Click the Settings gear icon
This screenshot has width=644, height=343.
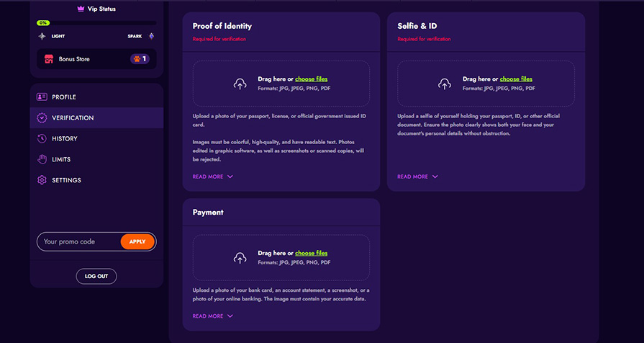click(42, 180)
